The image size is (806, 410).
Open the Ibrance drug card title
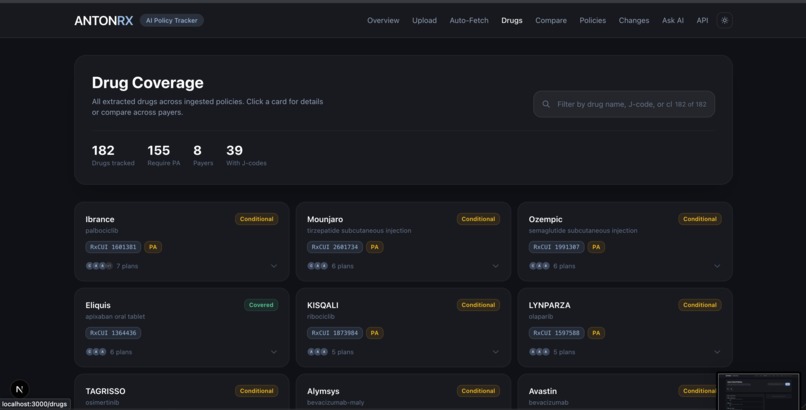click(100, 219)
